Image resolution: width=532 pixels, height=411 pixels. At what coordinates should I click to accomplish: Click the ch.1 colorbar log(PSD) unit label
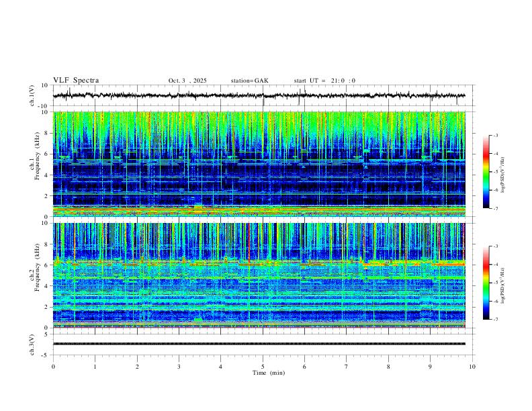[503, 175]
